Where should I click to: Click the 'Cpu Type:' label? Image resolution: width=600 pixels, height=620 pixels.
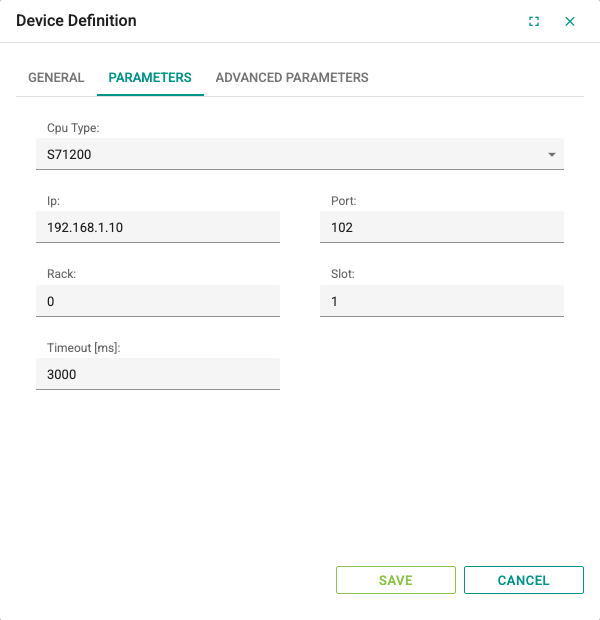[73, 128]
